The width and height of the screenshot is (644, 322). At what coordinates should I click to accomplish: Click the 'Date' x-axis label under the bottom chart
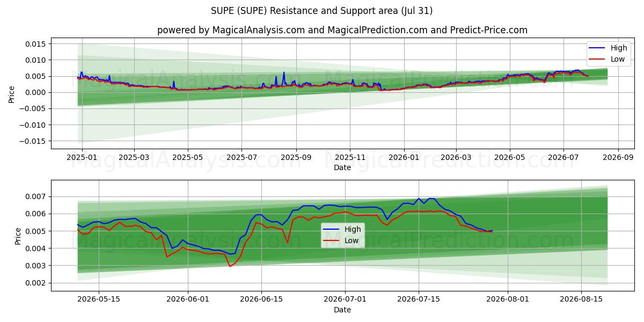pos(342,310)
